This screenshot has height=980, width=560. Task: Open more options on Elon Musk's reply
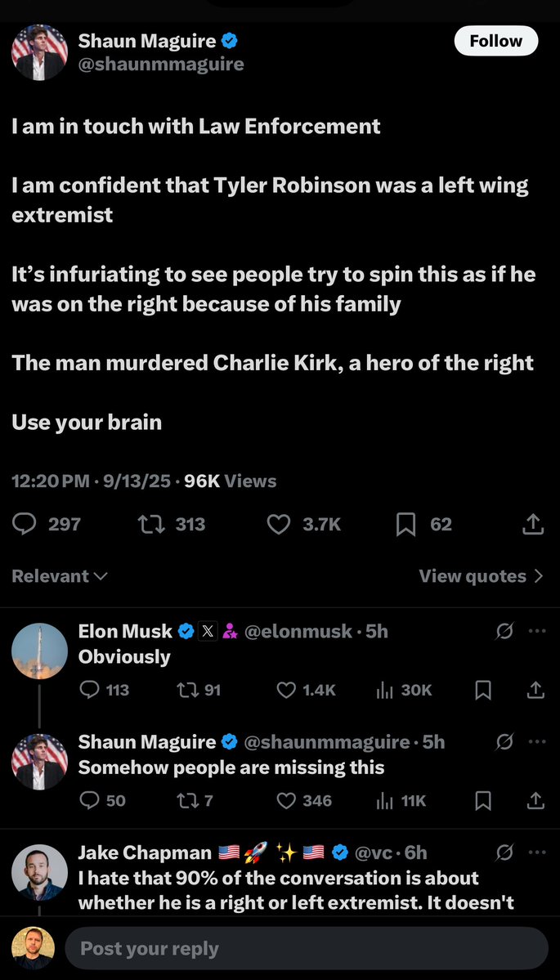tap(537, 630)
